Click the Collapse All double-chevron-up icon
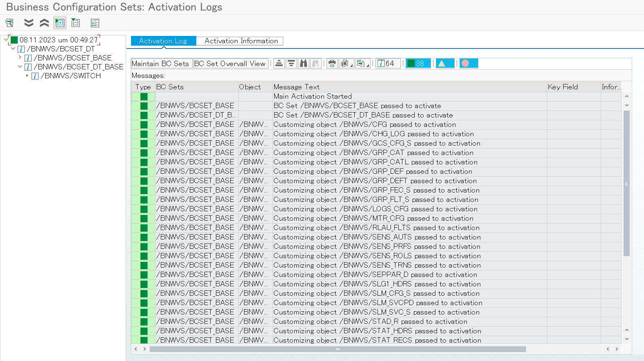 tap(44, 23)
